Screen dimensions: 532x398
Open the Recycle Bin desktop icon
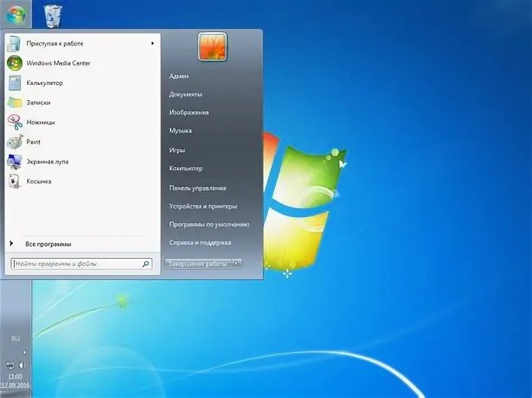pyautogui.click(x=53, y=16)
